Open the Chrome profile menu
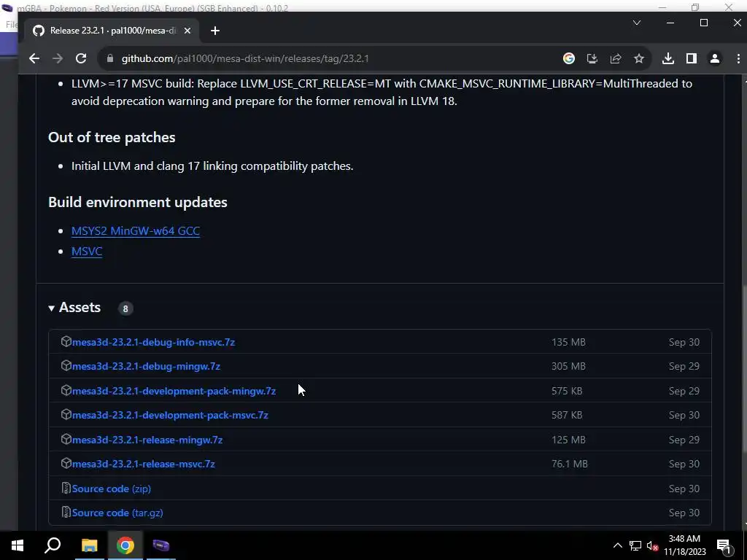Viewport: 747px width, 560px height. [x=715, y=58]
